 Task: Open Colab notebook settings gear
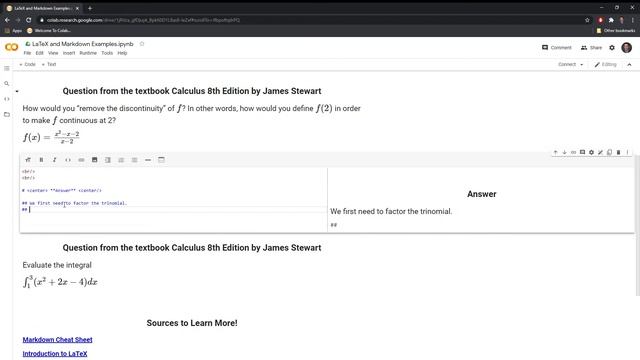click(612, 48)
